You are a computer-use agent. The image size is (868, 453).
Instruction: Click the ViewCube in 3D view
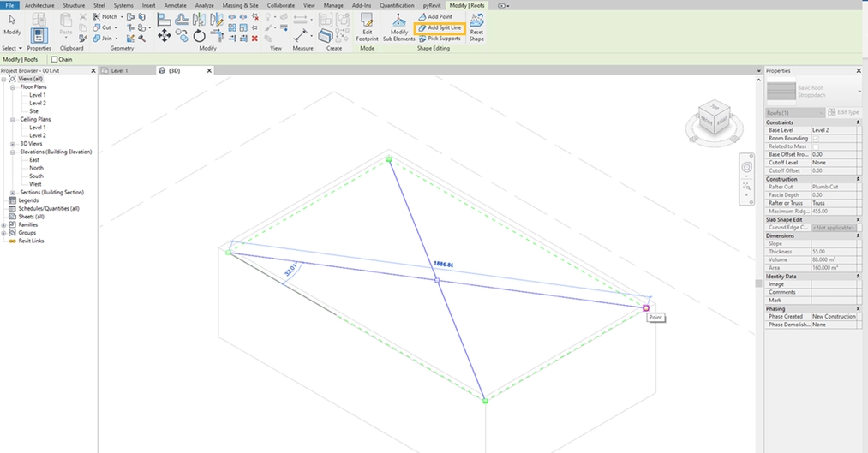pyautogui.click(x=714, y=118)
